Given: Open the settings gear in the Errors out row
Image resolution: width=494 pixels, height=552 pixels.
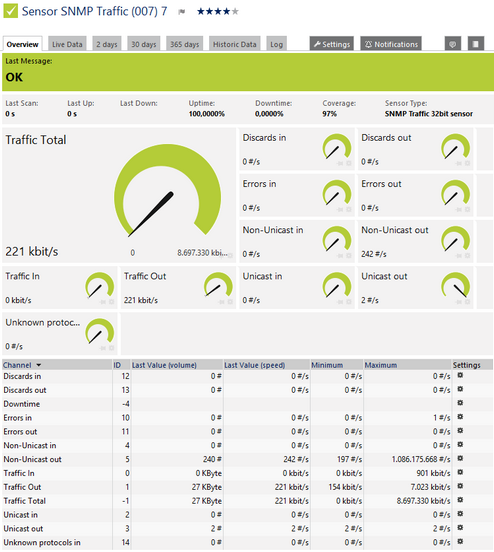Looking at the screenshot, I should (460, 431).
